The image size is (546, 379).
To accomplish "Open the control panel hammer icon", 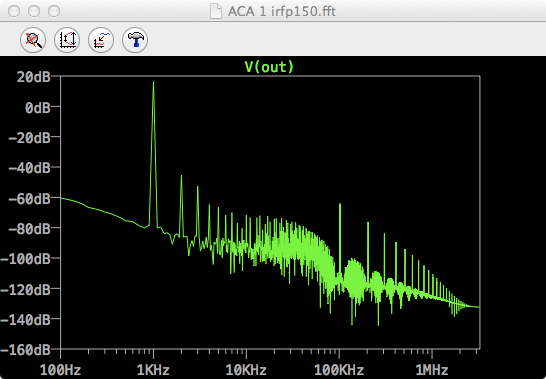I will click(x=135, y=40).
